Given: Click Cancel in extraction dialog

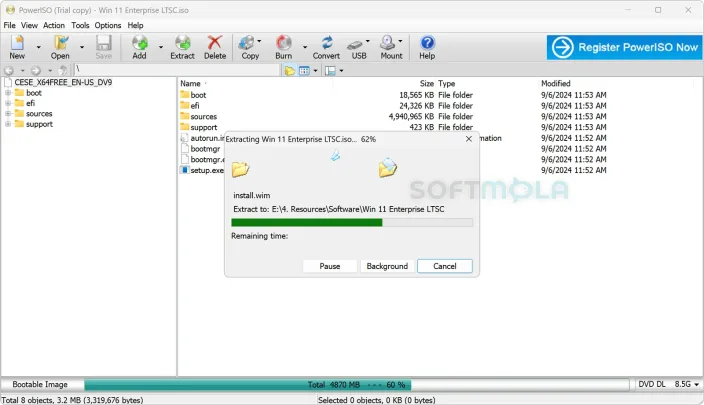Looking at the screenshot, I should pyautogui.click(x=444, y=266).
